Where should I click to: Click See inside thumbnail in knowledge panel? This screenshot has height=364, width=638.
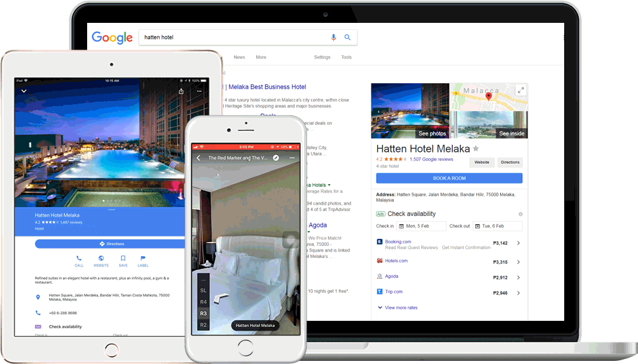point(489,125)
